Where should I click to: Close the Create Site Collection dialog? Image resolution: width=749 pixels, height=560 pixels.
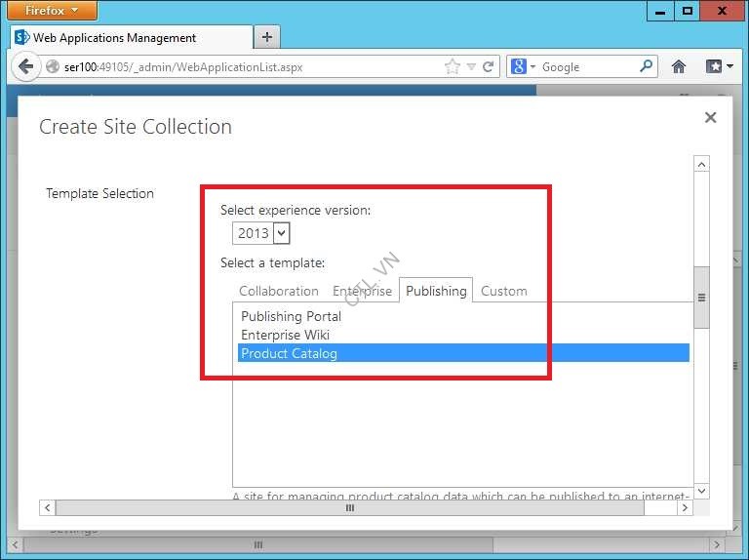[710, 117]
